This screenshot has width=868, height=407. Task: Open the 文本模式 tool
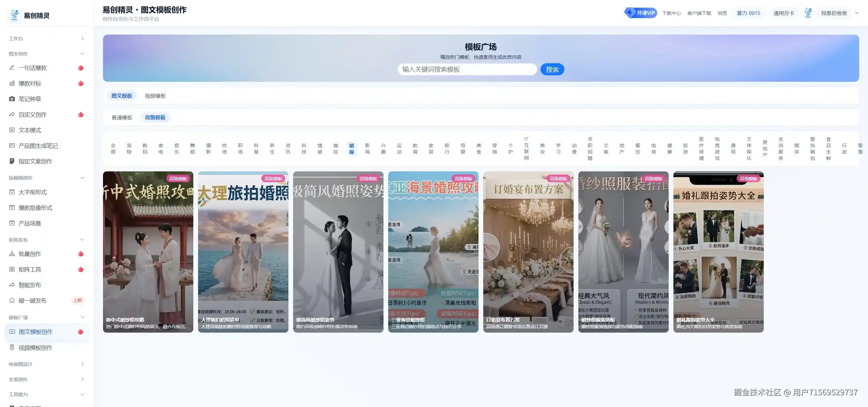coord(30,130)
